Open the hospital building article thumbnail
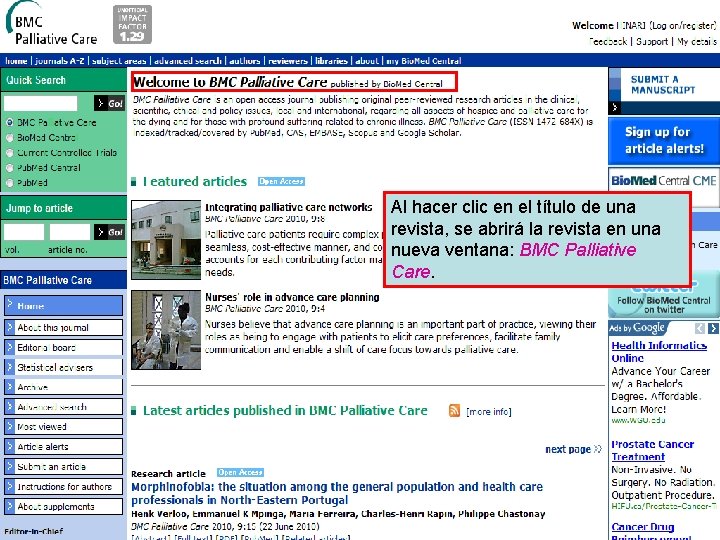720x540 pixels. click(166, 240)
